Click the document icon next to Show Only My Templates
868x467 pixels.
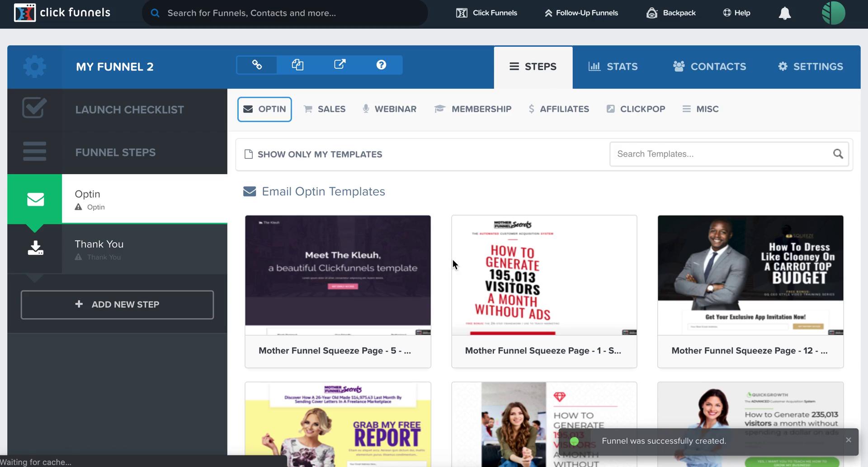tap(248, 154)
